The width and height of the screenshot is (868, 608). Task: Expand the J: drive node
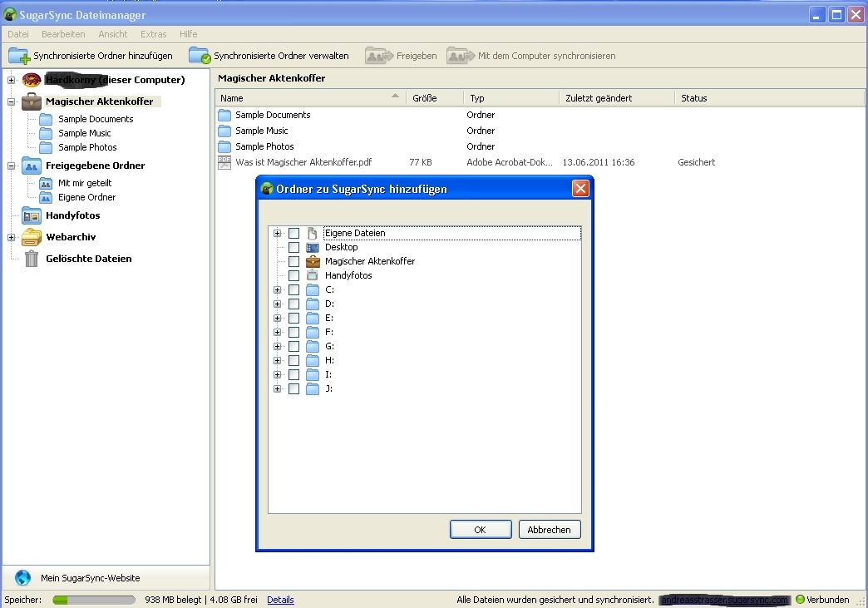(x=278, y=388)
